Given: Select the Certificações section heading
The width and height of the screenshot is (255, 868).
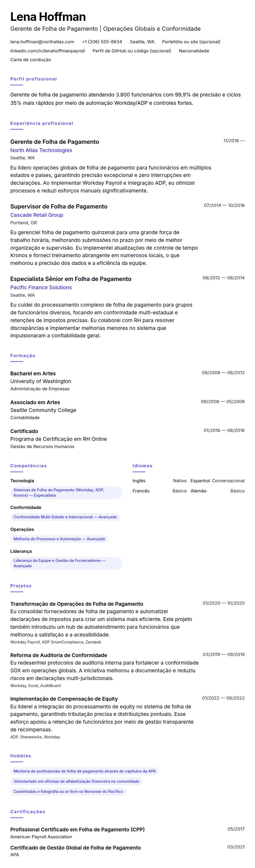Looking at the screenshot, I should click(x=28, y=812).
